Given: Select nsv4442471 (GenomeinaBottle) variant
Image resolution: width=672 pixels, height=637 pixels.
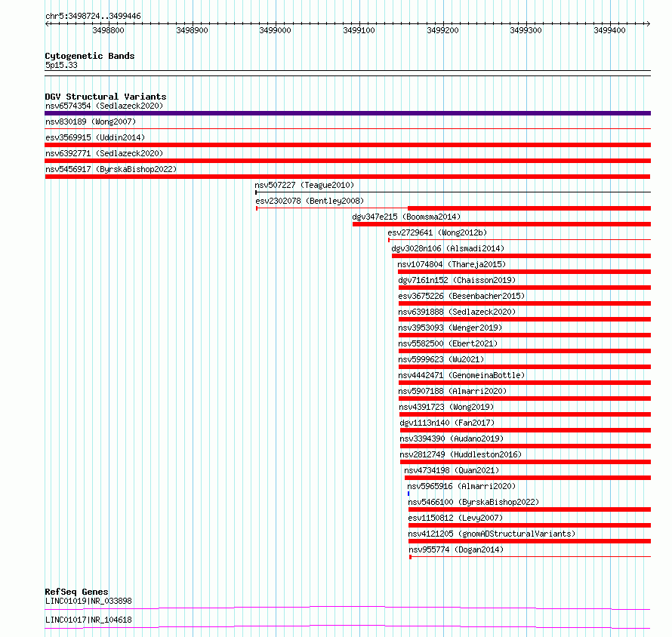Looking at the screenshot, I should coord(461,375).
